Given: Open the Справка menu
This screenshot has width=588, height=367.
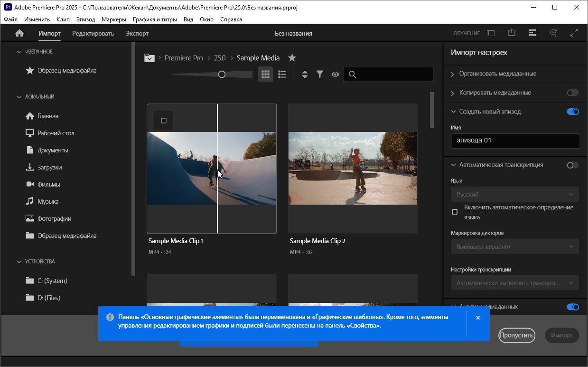Looking at the screenshot, I should [x=231, y=19].
